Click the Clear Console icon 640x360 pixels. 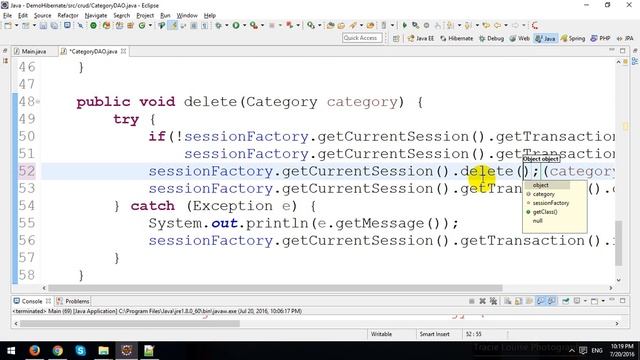[507, 301]
